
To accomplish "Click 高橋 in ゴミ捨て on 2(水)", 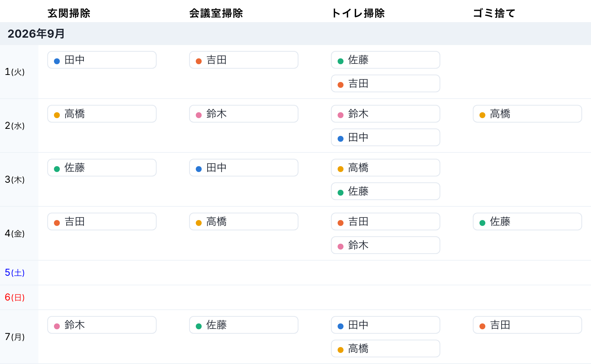I will (x=527, y=114).
